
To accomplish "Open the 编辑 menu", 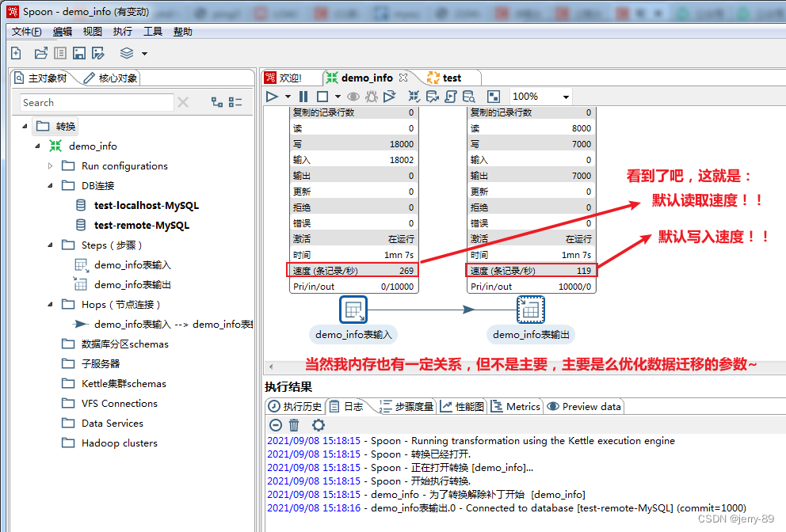I will coord(63,32).
